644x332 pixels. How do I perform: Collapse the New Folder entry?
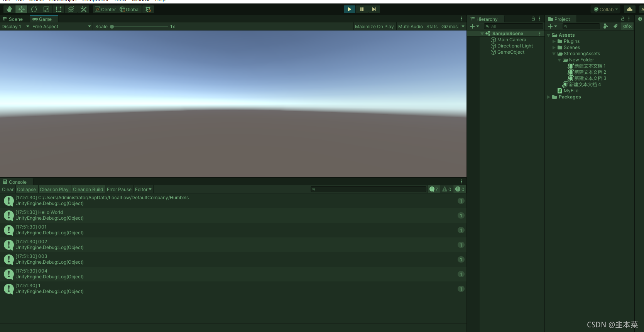[x=559, y=60]
